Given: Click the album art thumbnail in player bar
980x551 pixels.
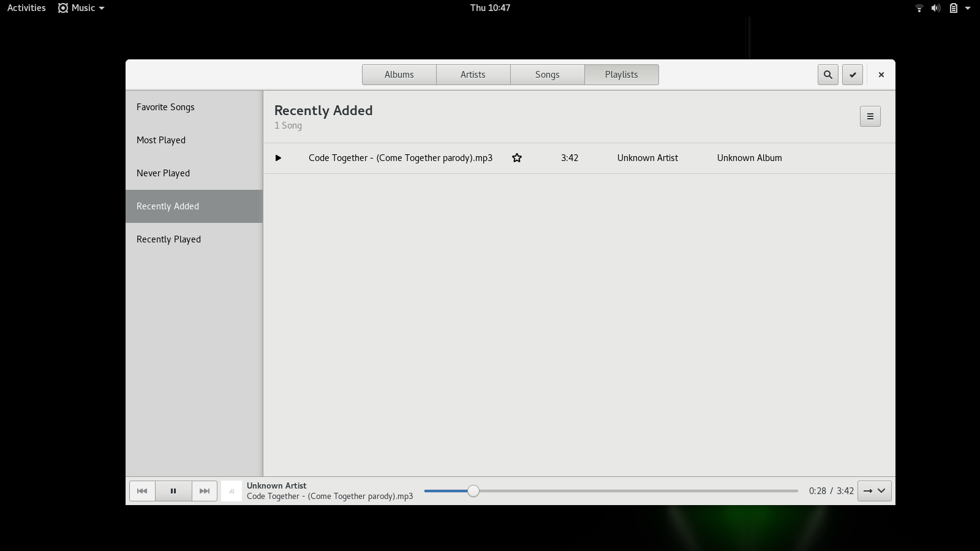Looking at the screenshot, I should pyautogui.click(x=232, y=491).
